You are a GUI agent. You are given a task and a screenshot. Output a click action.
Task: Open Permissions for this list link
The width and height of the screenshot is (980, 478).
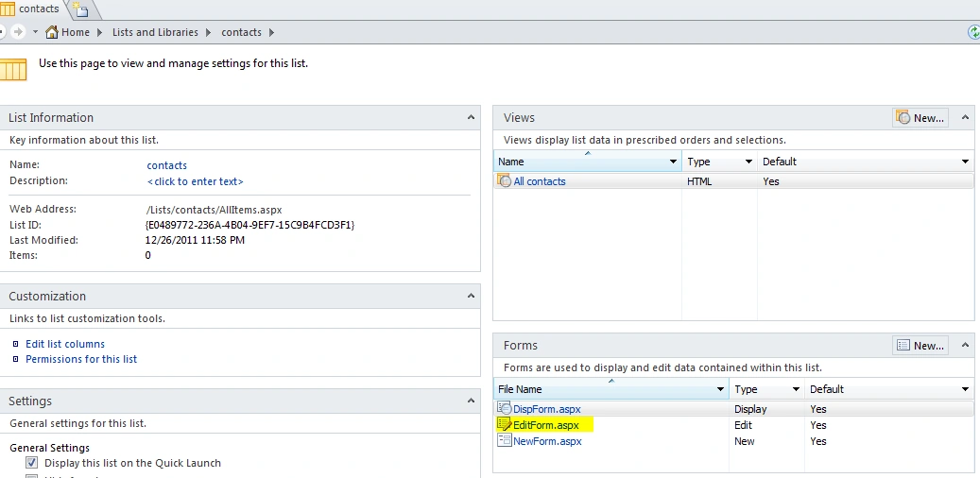[81, 359]
